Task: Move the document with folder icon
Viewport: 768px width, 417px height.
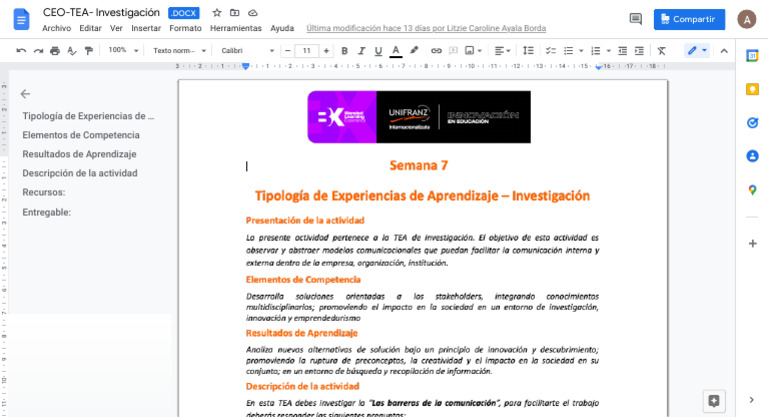Action: pyautogui.click(x=235, y=13)
